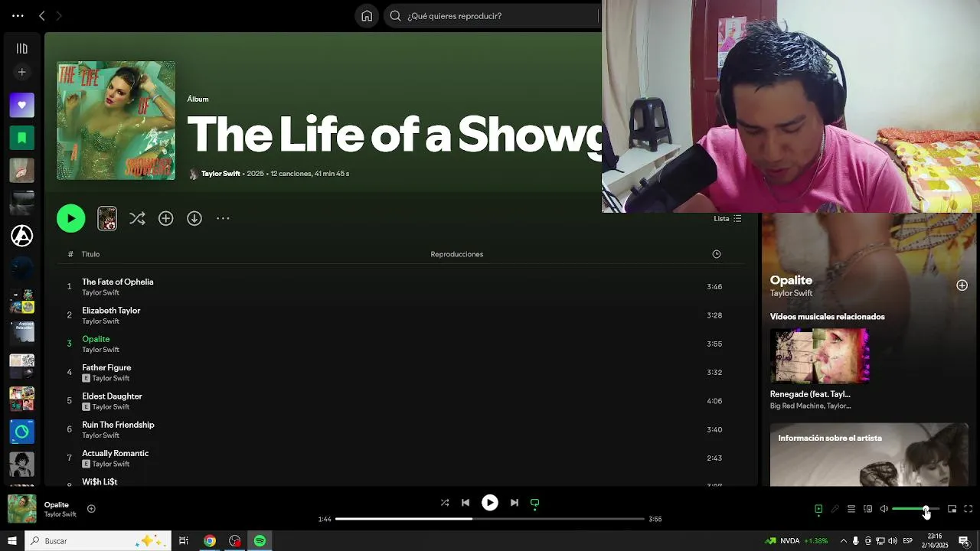Toggle repeat mode in the player bar

pos(535,503)
